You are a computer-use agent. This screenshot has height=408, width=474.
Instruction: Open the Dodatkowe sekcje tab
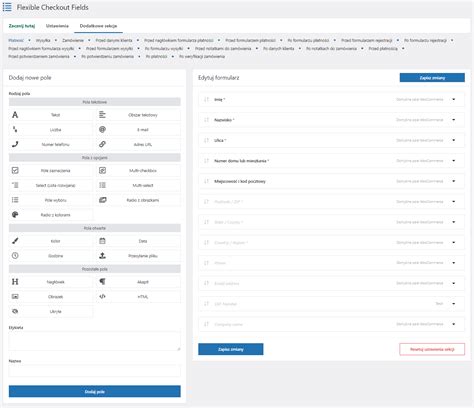[x=98, y=26]
